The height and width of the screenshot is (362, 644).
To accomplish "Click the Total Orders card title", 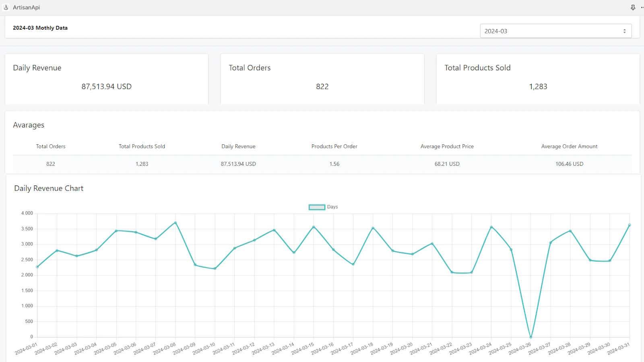I will point(250,68).
